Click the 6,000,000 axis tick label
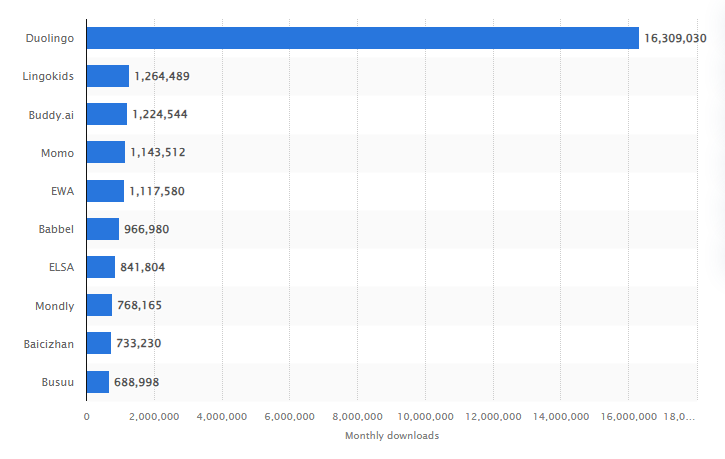 289,416
